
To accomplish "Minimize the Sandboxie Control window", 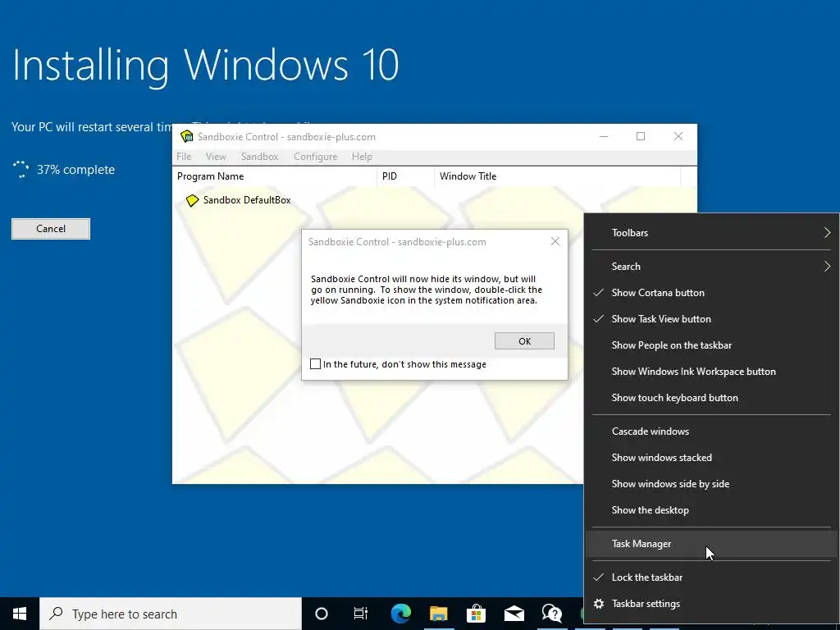I will (603, 137).
